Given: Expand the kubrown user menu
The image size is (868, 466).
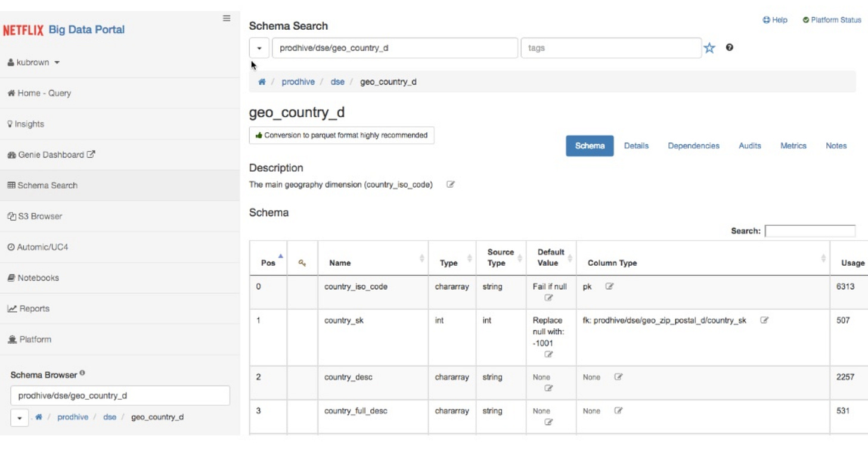Looking at the screenshot, I should pos(34,63).
